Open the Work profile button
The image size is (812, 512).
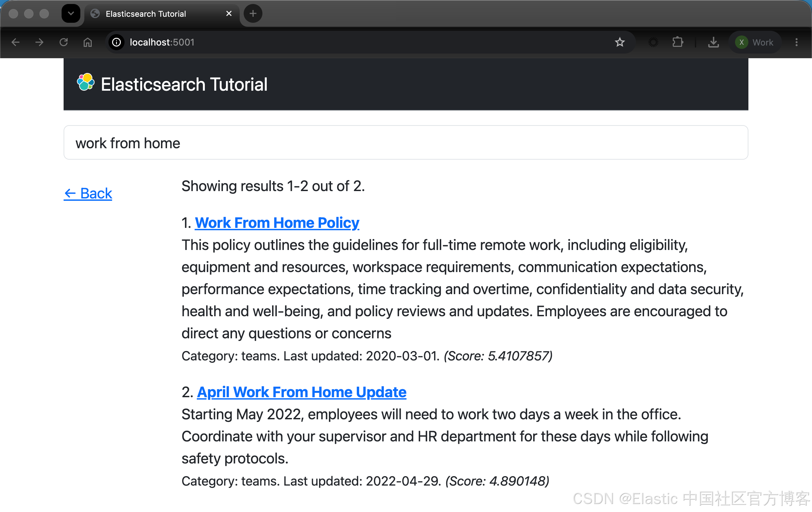point(755,42)
